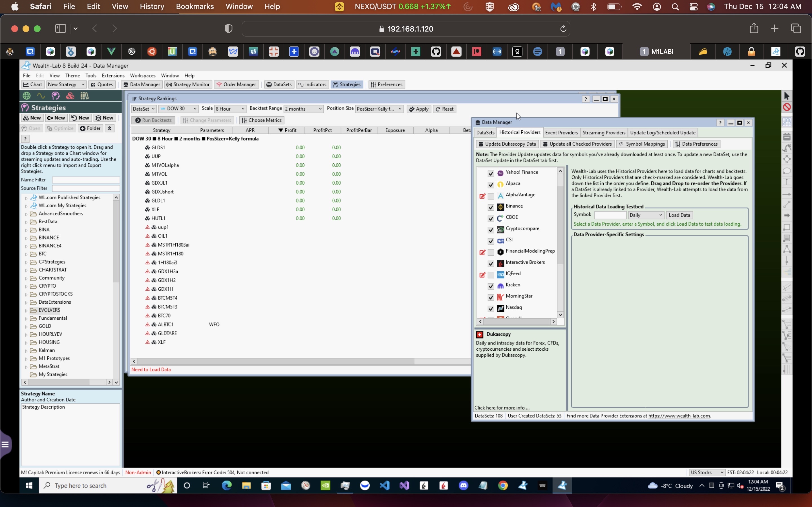Click the Binance provider icon
This screenshot has height=507, width=812.
point(500,207)
